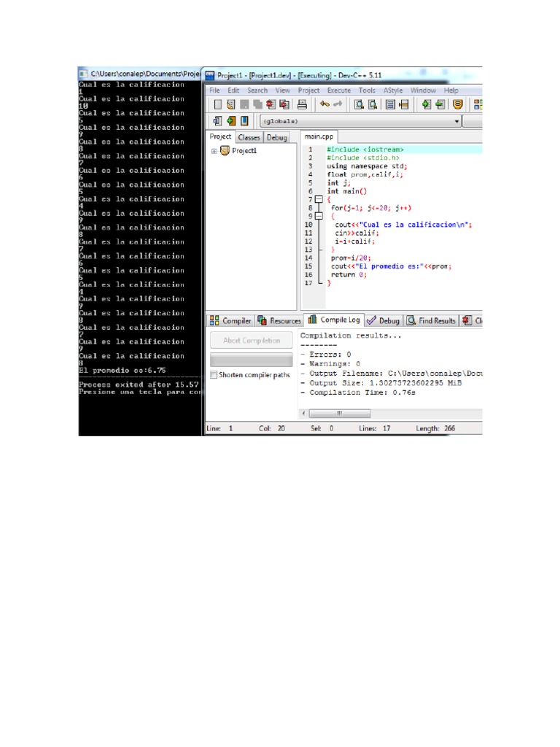Open the AStyle menu

pos(393,90)
